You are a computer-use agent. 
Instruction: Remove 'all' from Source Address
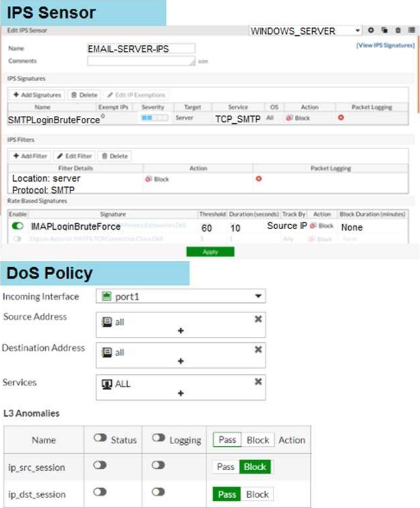[x=258, y=320]
